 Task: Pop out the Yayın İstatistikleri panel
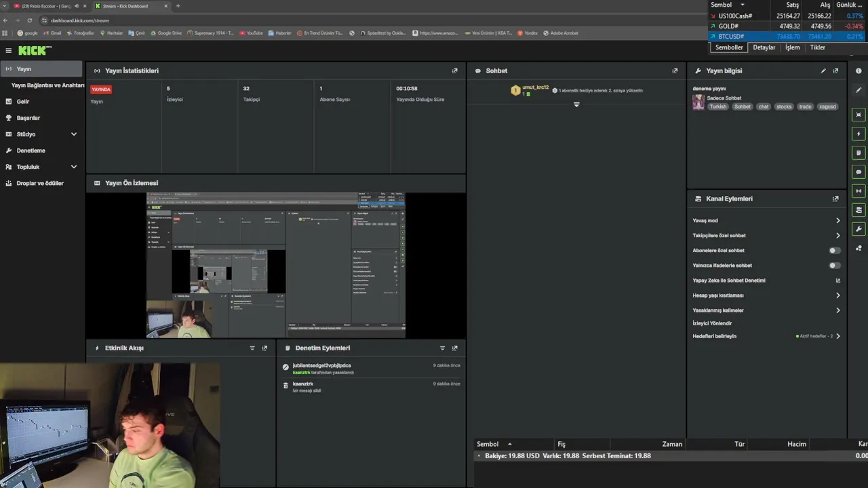[454, 70]
